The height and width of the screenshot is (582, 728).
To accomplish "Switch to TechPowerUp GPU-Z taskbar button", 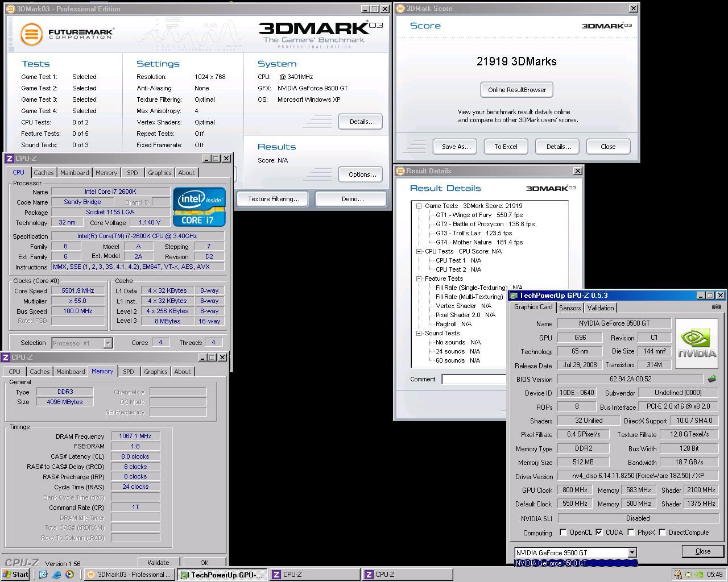I will click(x=222, y=575).
